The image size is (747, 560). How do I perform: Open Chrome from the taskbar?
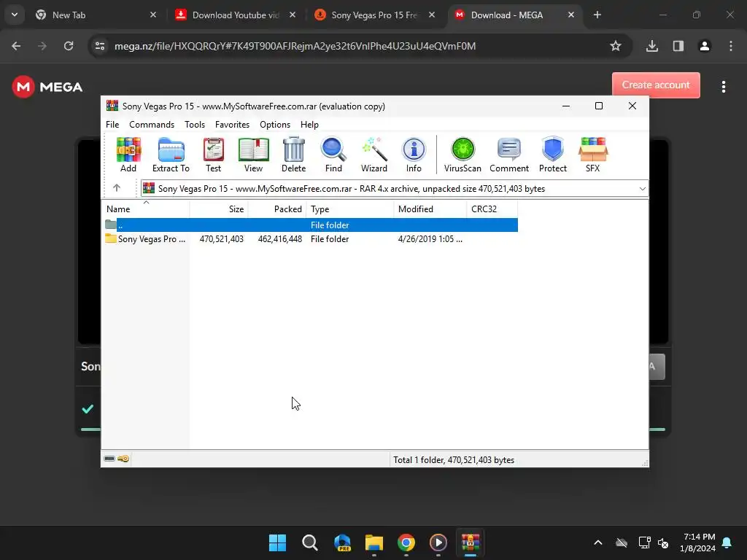click(x=406, y=542)
